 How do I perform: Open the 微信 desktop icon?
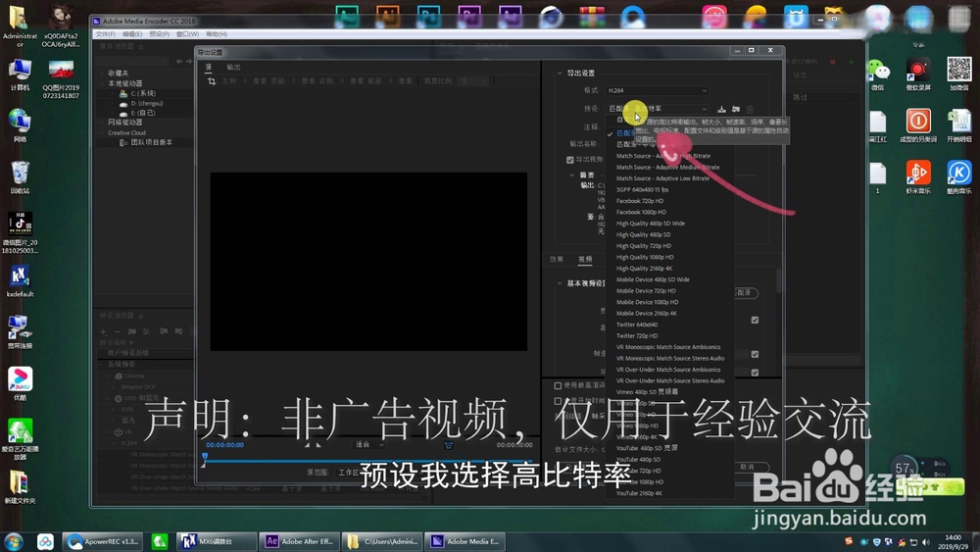(x=878, y=75)
